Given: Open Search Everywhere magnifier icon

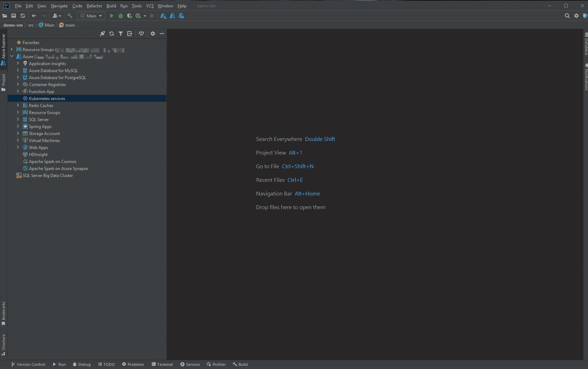Looking at the screenshot, I should (567, 16).
